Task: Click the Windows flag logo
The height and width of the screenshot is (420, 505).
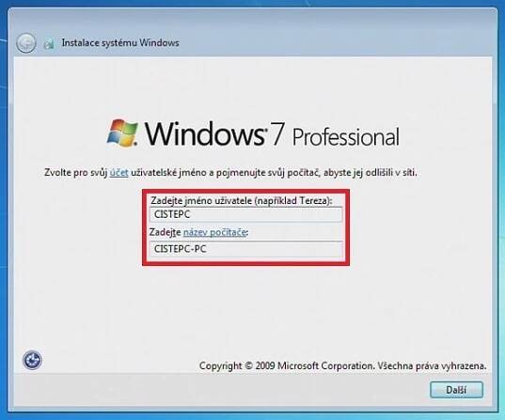Action: (122, 132)
